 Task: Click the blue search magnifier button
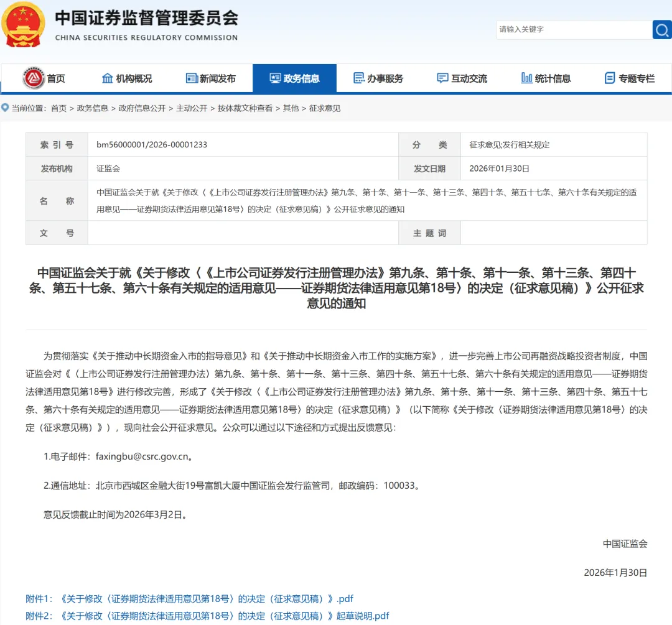(x=661, y=30)
